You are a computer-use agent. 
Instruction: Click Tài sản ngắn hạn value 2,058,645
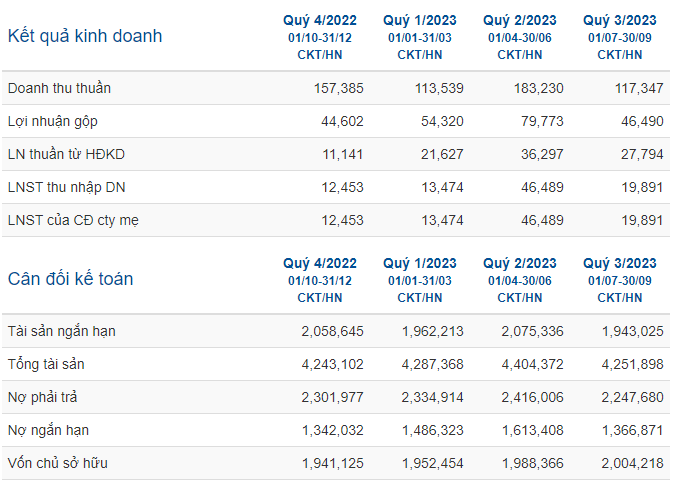click(332, 331)
